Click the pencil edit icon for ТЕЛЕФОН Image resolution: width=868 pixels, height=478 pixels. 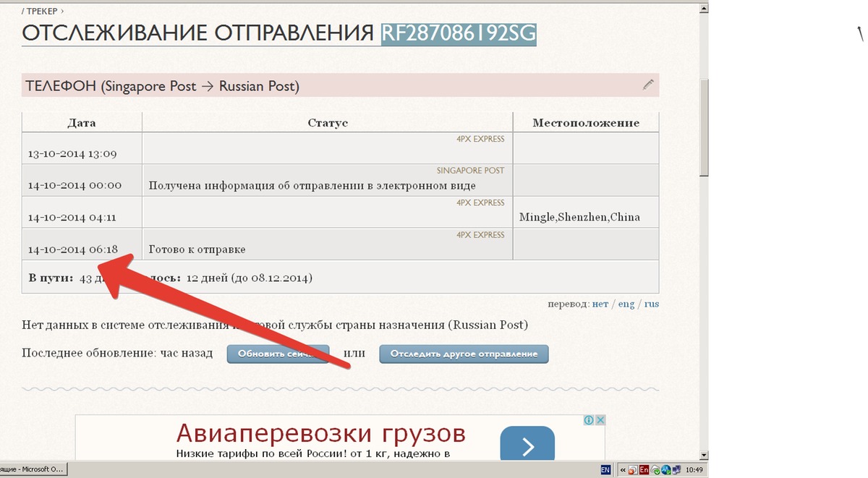tap(648, 85)
